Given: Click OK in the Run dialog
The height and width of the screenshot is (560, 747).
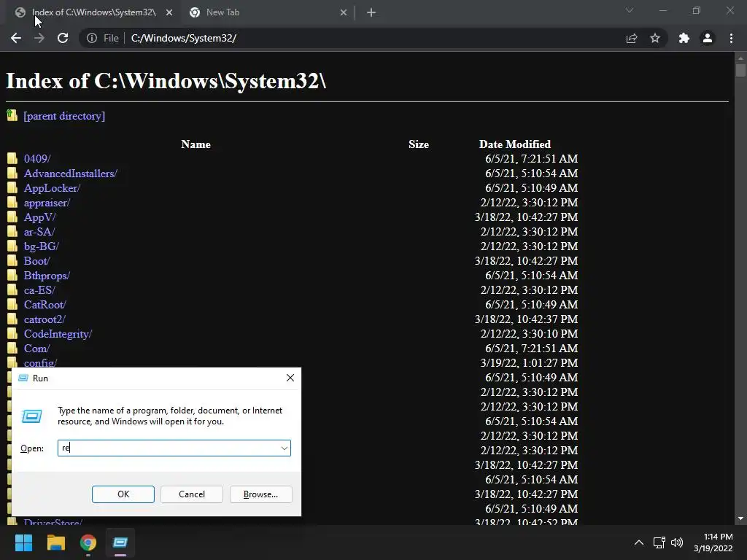Looking at the screenshot, I should pyautogui.click(x=123, y=494).
